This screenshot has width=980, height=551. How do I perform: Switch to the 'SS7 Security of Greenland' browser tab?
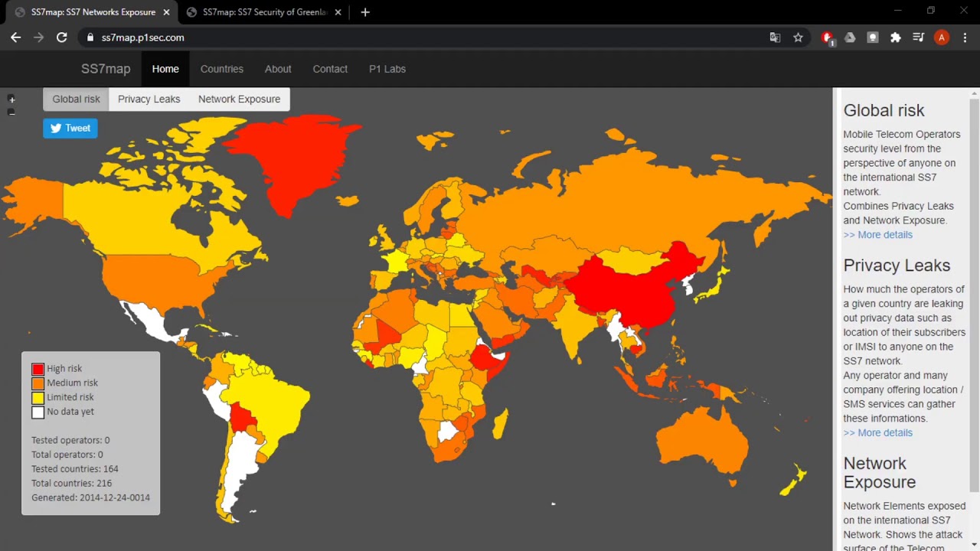pyautogui.click(x=264, y=12)
